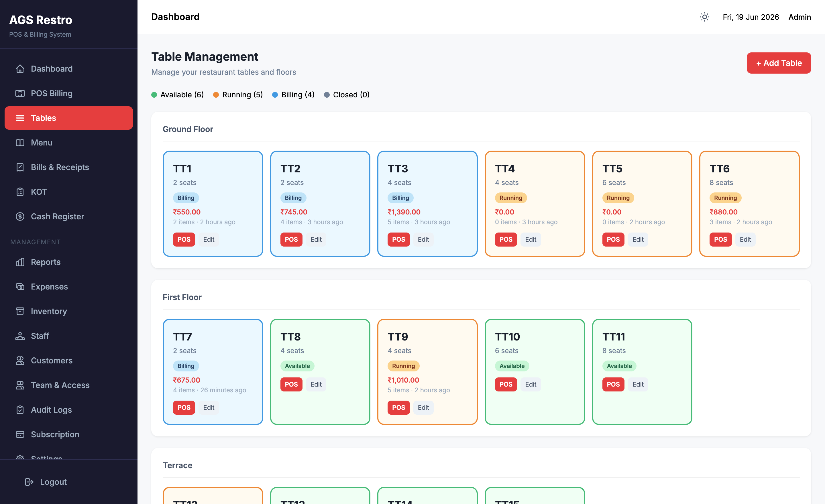
Task: Edit table TT6
Action: click(x=745, y=240)
